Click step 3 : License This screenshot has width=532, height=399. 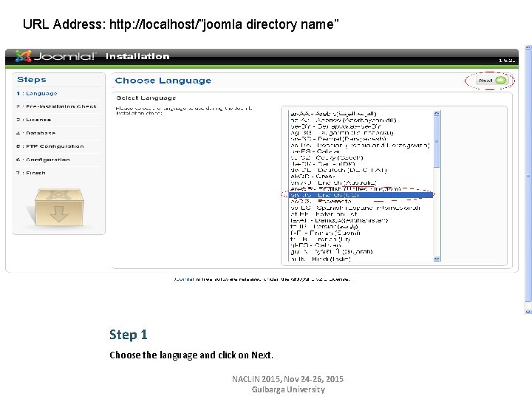(x=33, y=120)
